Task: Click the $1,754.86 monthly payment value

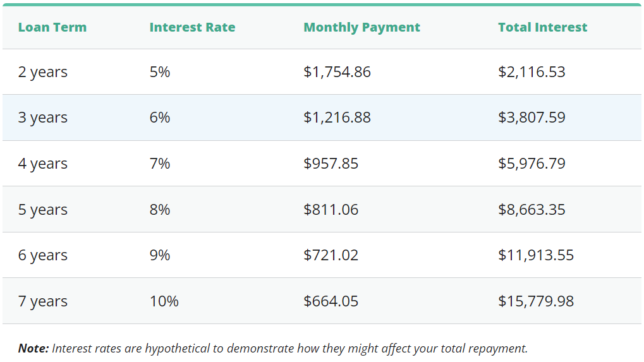Action: click(x=337, y=72)
